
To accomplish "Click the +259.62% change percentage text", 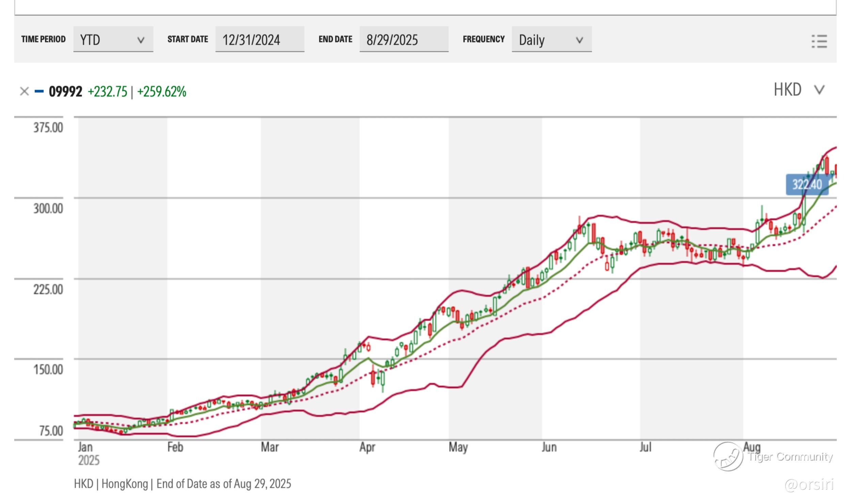I will point(161,92).
